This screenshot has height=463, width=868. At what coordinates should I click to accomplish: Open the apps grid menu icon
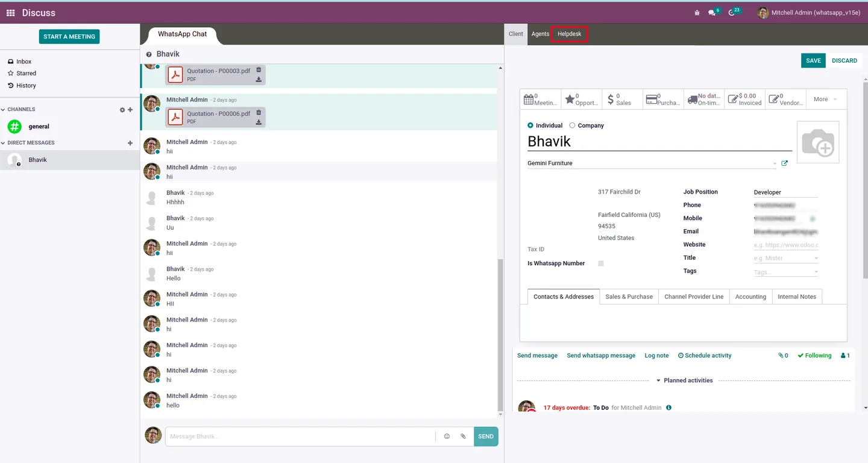coord(10,13)
